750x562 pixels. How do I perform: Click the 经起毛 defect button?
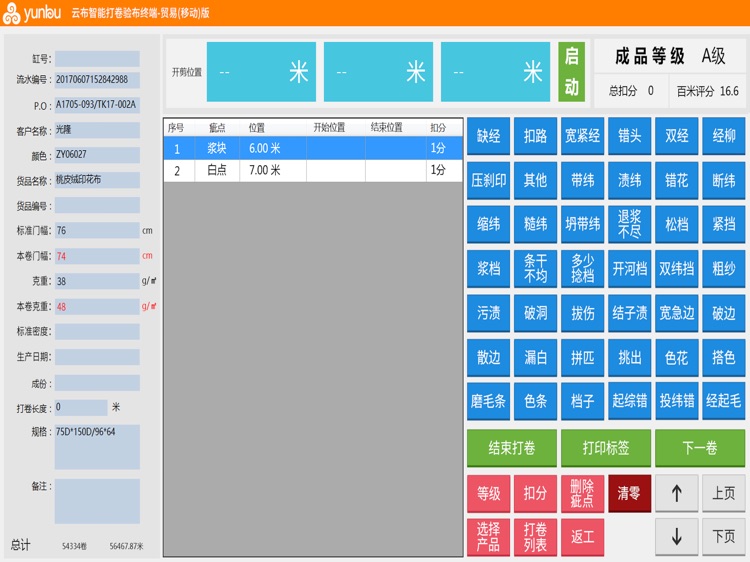point(724,401)
